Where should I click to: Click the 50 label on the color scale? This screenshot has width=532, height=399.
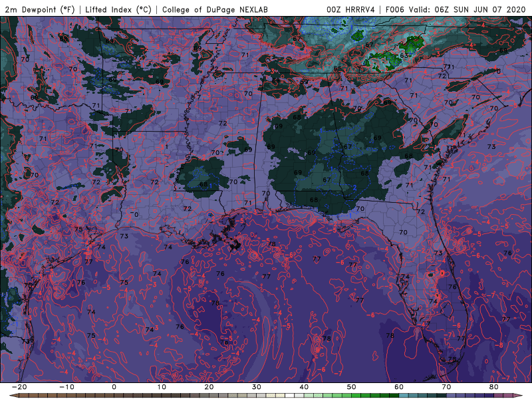click(352, 387)
